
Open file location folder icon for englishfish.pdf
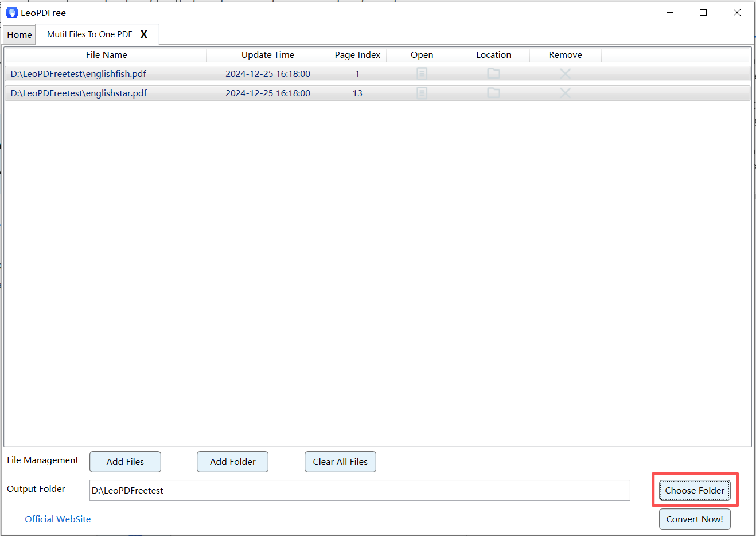[493, 73]
